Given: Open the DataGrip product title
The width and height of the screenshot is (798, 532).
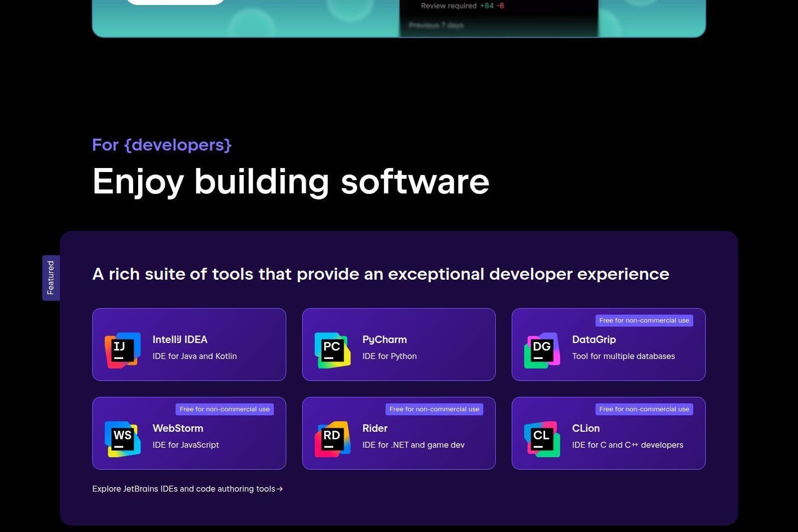Looking at the screenshot, I should [594, 340].
